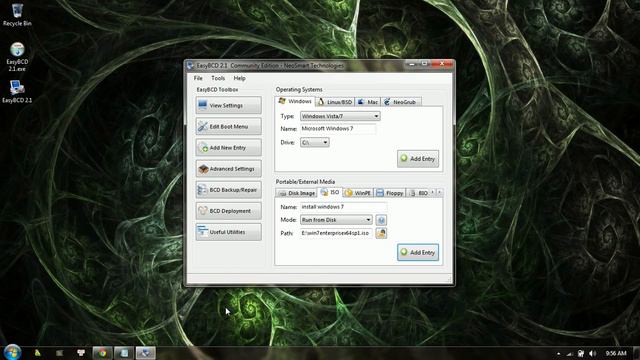This screenshot has height=360, width=640.
Task: Switch to the Linux/BSD tab
Action: pyautogui.click(x=335, y=102)
